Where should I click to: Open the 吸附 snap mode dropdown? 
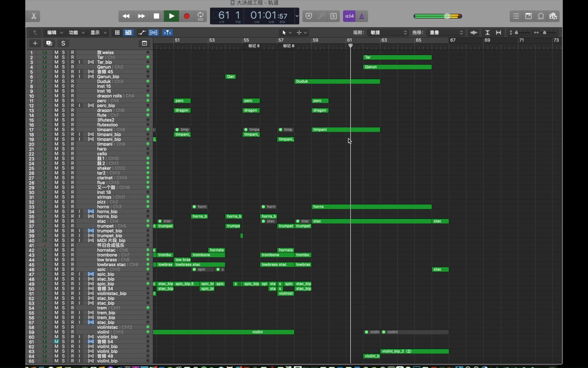point(389,32)
